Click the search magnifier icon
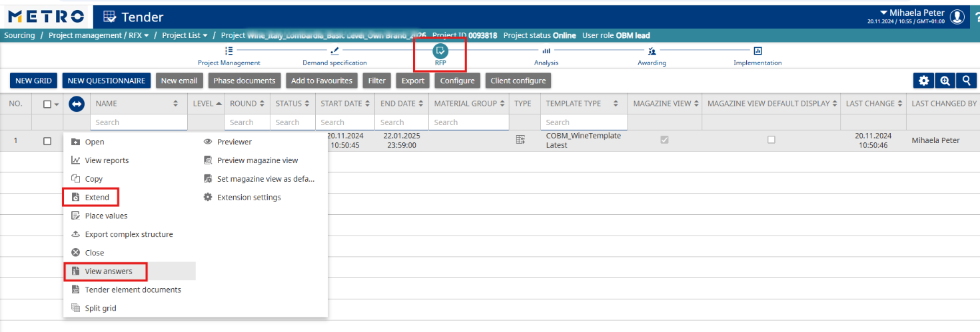The image size is (980, 332). click(966, 81)
